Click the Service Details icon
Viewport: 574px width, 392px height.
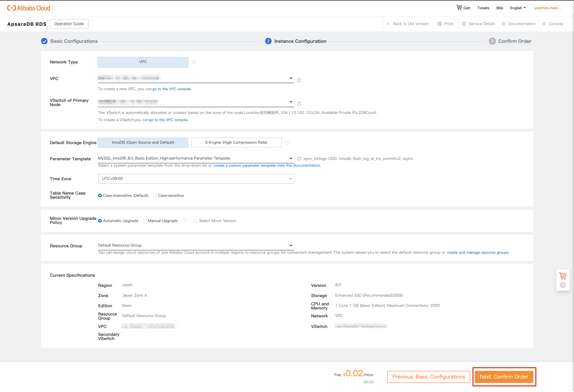point(464,24)
